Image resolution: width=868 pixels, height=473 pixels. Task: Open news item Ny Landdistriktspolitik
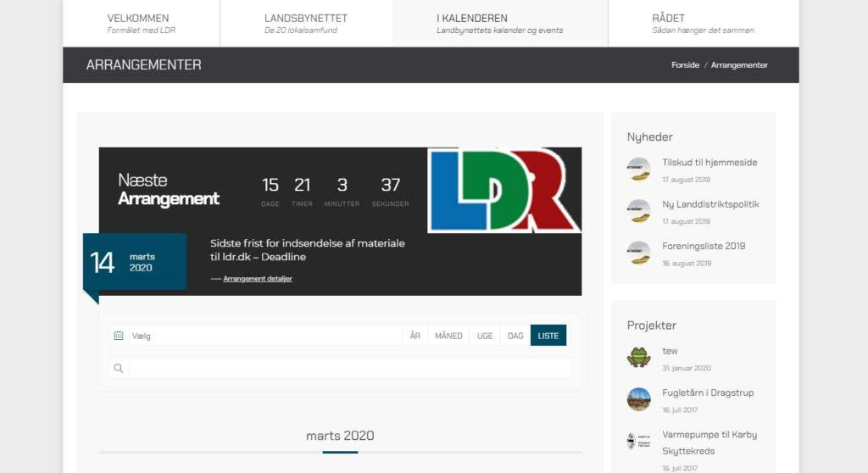click(711, 204)
